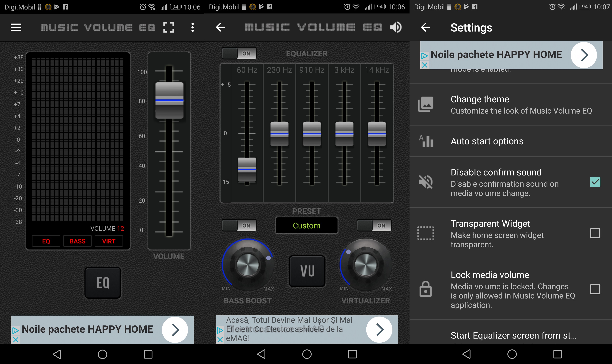Close the bottom eMAG ad banner
Screen dimensions: 612x364
220,340
